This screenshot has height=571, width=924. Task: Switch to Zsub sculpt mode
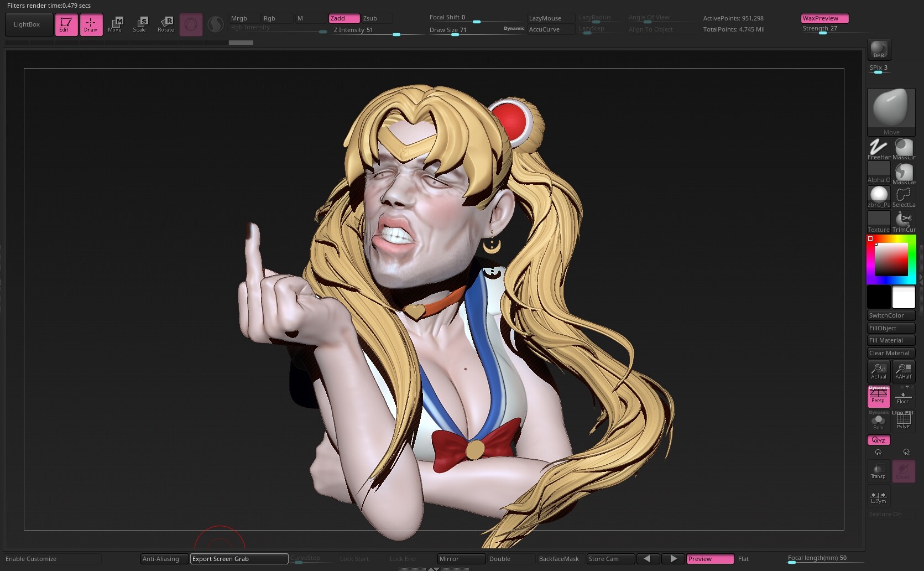tap(377, 18)
